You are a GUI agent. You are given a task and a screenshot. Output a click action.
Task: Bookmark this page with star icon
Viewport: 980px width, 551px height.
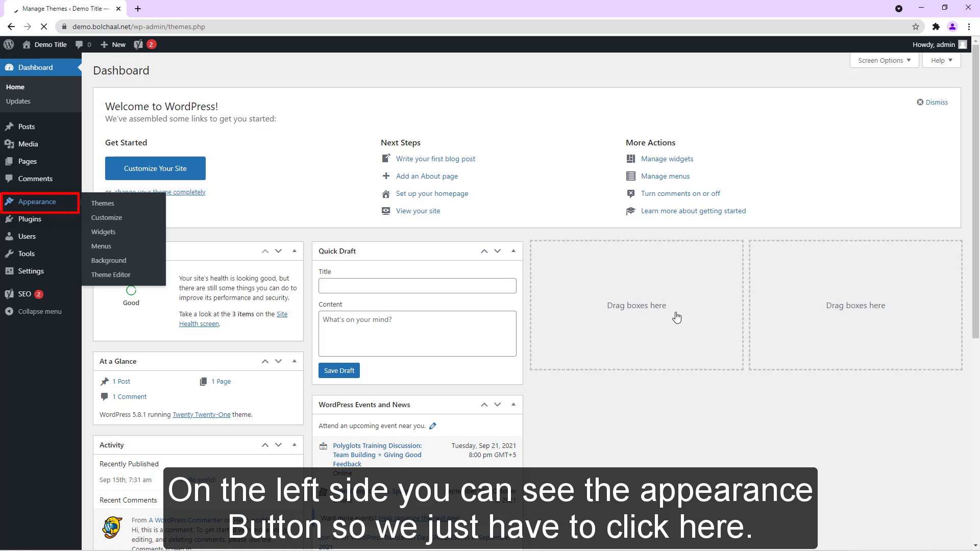[916, 27]
